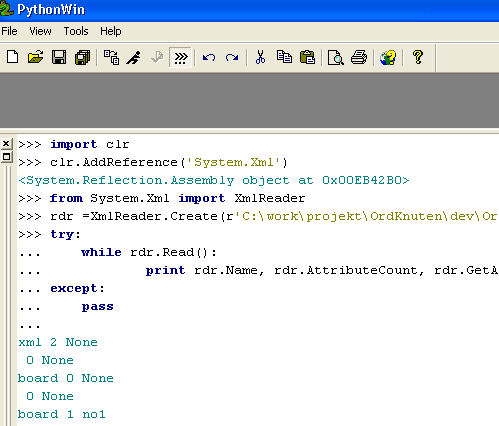Open the class browser toolbar icon
The width and height of the screenshot is (499, 426).
(x=111, y=57)
